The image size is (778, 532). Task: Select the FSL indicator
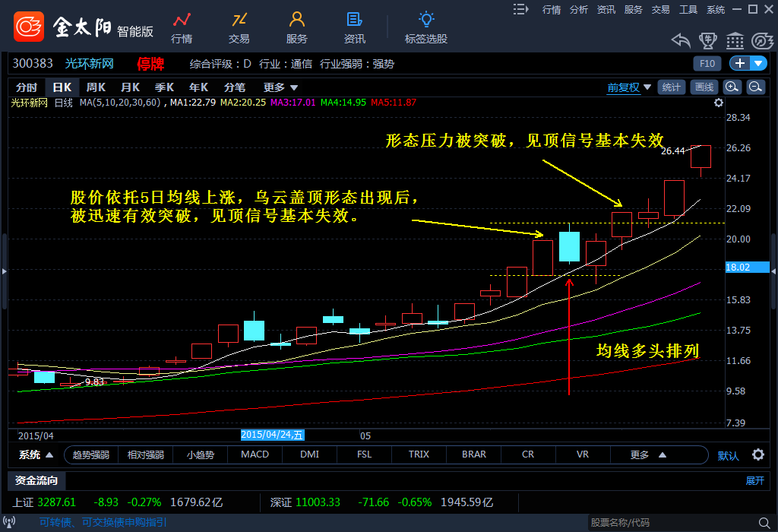tap(364, 454)
